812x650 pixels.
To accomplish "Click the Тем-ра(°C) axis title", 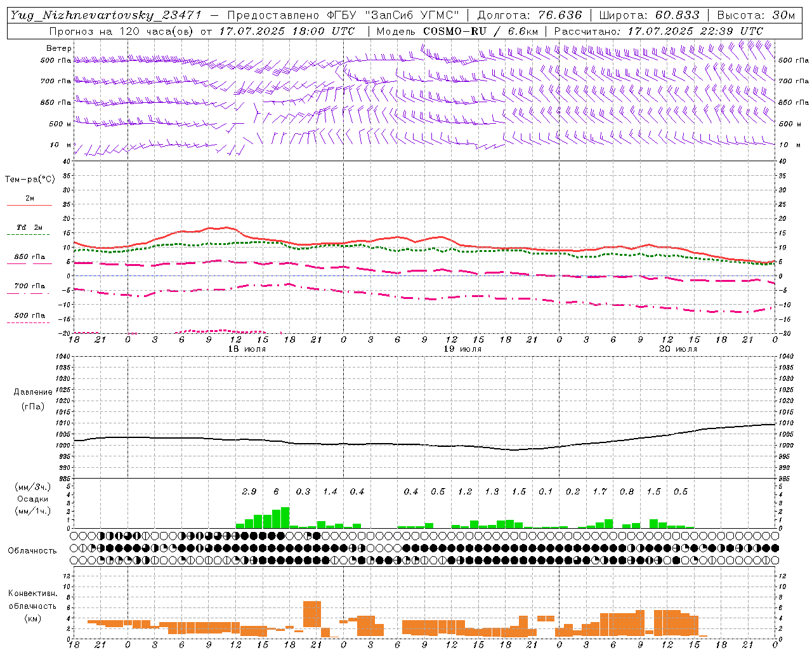I will [x=30, y=180].
